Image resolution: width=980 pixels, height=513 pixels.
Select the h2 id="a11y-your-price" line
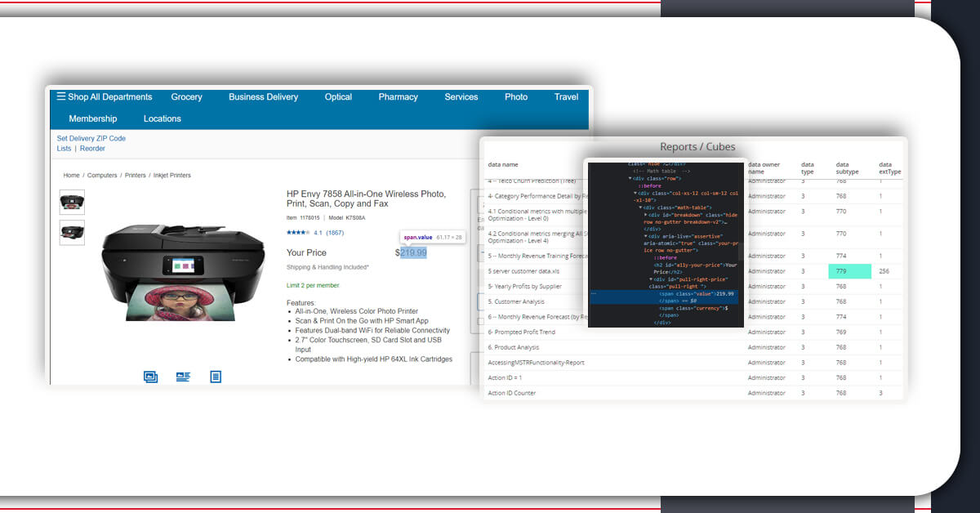696,268
